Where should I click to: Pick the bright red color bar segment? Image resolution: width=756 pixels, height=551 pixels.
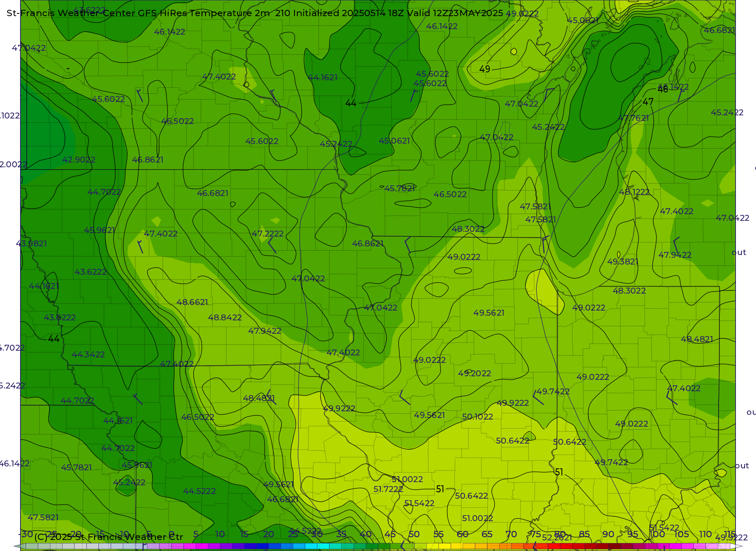554,546
